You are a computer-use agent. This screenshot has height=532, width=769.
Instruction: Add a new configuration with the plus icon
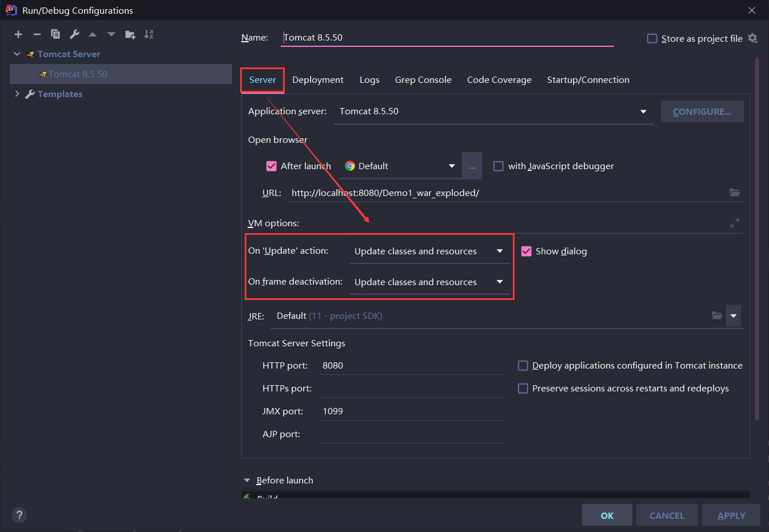point(18,34)
